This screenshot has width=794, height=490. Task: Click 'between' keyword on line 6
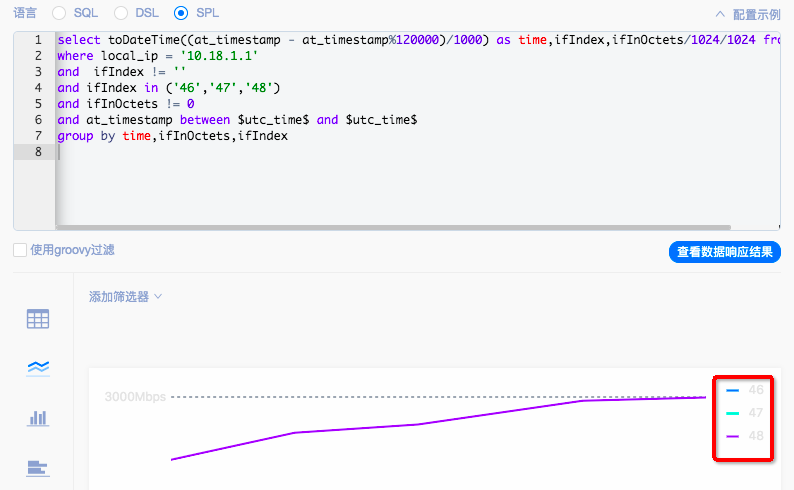pos(205,120)
